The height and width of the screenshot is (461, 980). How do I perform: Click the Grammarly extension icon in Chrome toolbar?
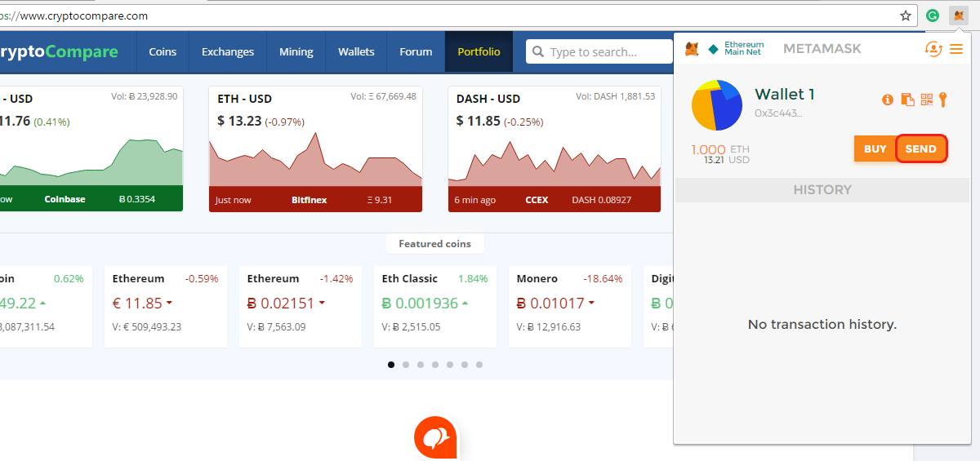pos(933,15)
